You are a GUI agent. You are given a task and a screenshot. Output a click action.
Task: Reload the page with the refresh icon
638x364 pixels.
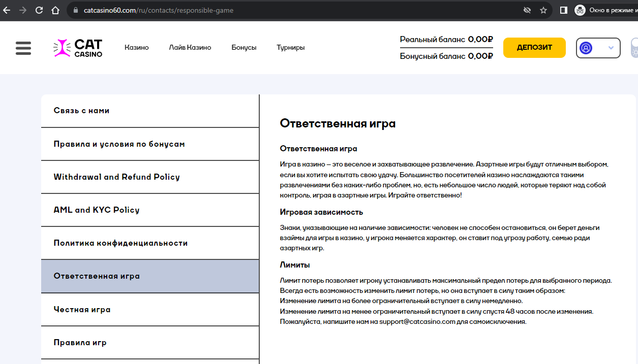pos(39,10)
